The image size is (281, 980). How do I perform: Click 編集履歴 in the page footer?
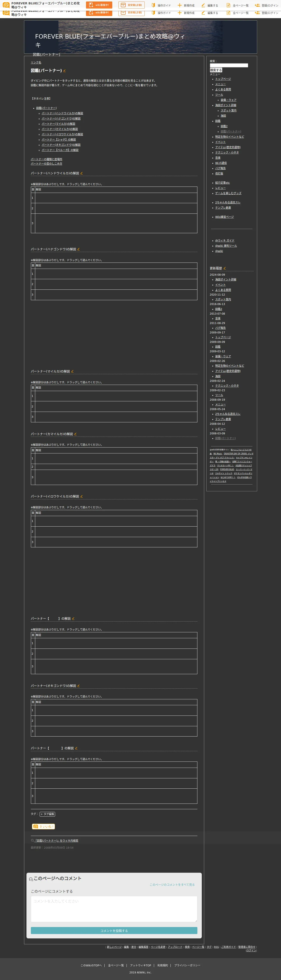[x=143, y=947]
